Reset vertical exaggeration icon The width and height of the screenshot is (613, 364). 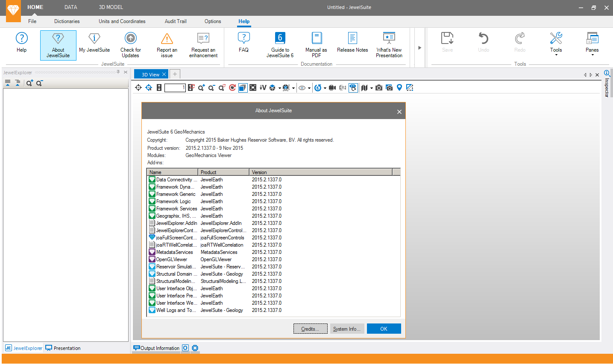pos(191,87)
